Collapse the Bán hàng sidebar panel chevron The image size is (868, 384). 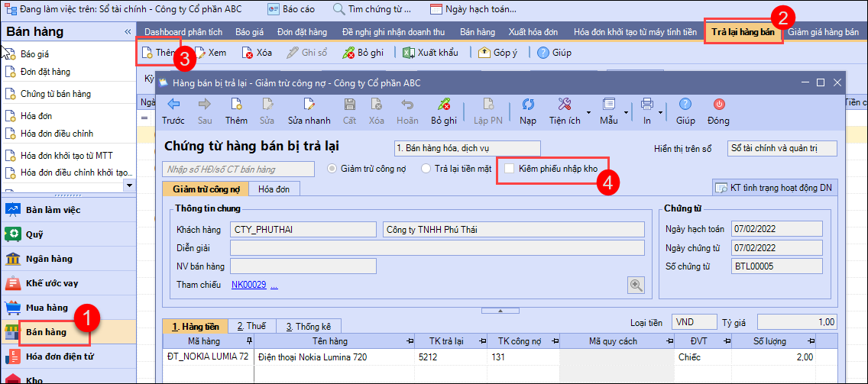pyautogui.click(x=128, y=32)
